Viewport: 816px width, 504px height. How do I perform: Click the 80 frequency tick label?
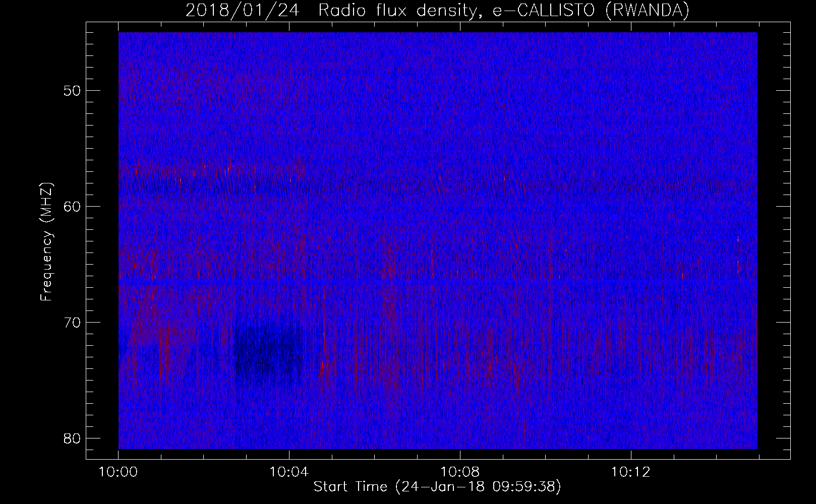[73, 437]
